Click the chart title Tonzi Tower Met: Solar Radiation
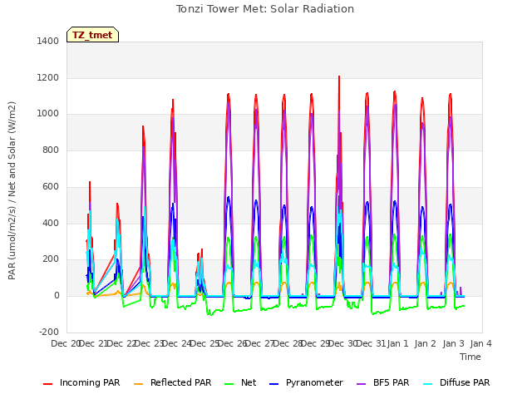The height and width of the screenshot is (399, 532). point(265,9)
